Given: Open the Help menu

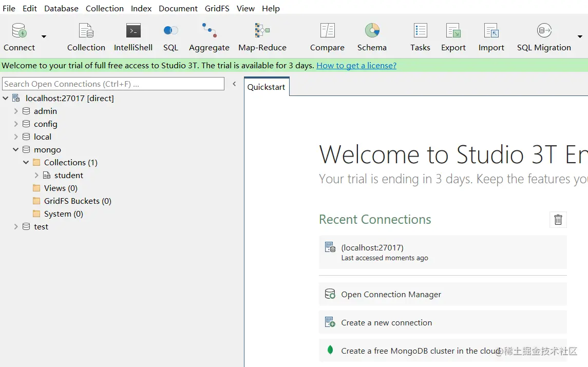Looking at the screenshot, I should click(271, 8).
